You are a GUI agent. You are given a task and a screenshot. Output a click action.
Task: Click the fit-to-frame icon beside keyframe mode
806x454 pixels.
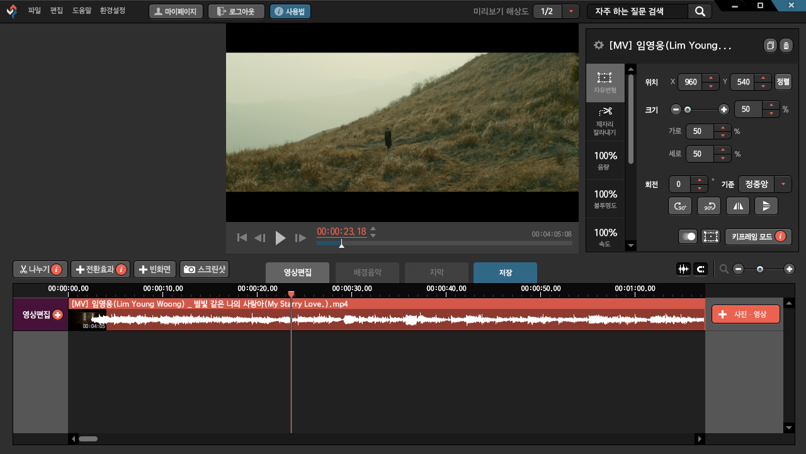click(710, 237)
